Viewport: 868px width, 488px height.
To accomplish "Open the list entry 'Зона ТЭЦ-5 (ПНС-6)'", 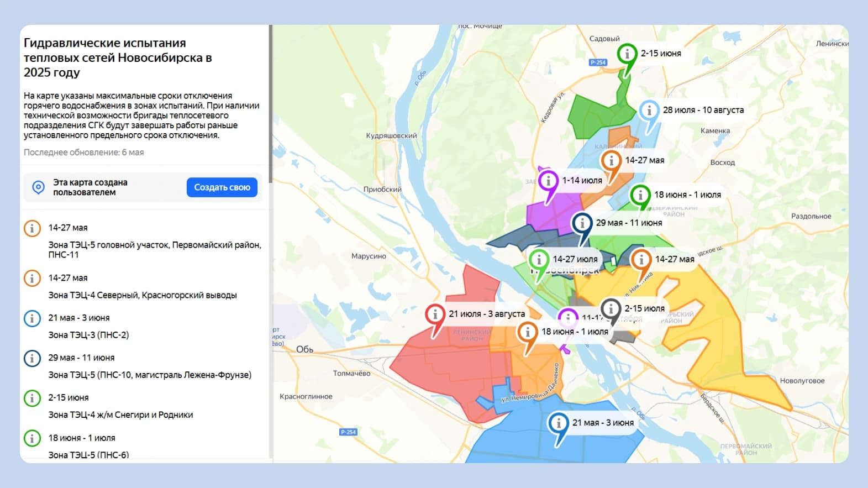I will (x=145, y=445).
